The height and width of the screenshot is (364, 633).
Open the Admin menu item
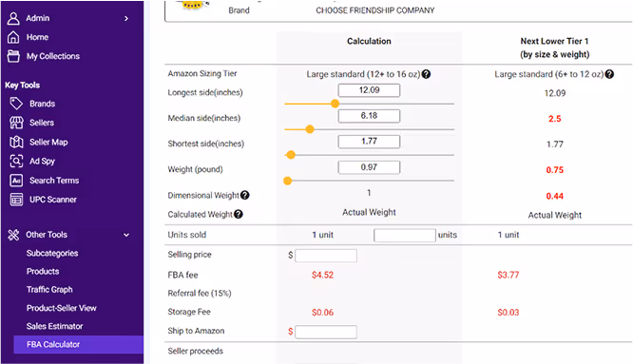(38, 18)
